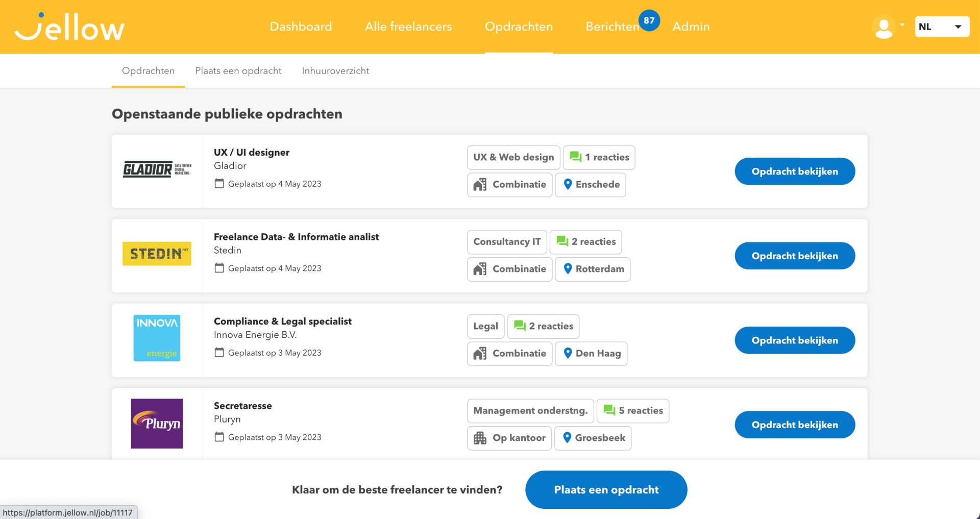Click Opdracht bekijken for the Stedin vacancy
Viewport: 980px width, 519px height.
(x=794, y=256)
